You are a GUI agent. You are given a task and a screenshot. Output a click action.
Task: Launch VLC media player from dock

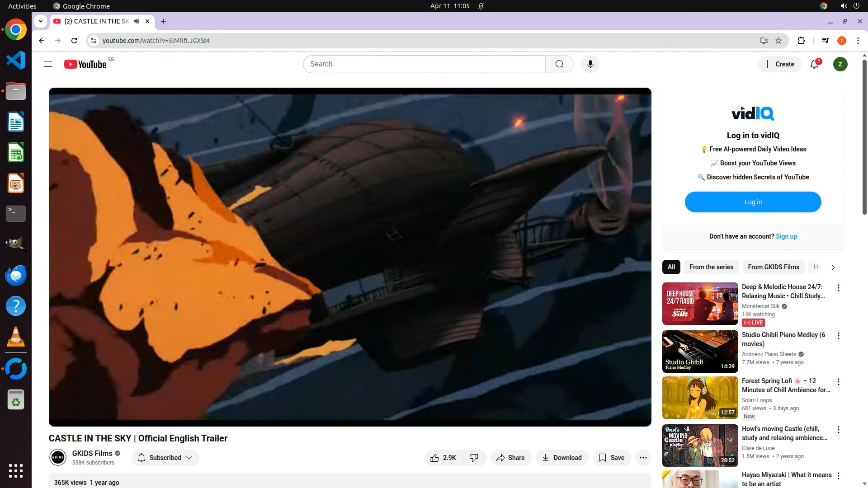click(x=16, y=337)
